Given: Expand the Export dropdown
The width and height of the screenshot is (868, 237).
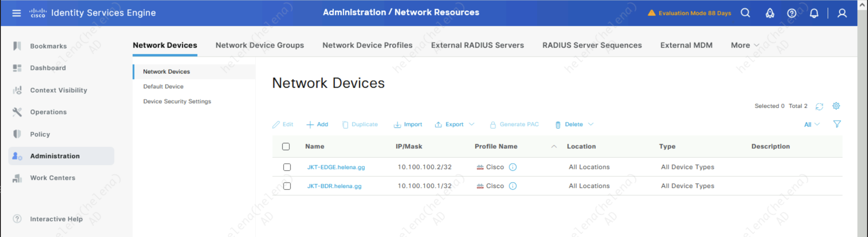Looking at the screenshot, I should tap(472, 125).
